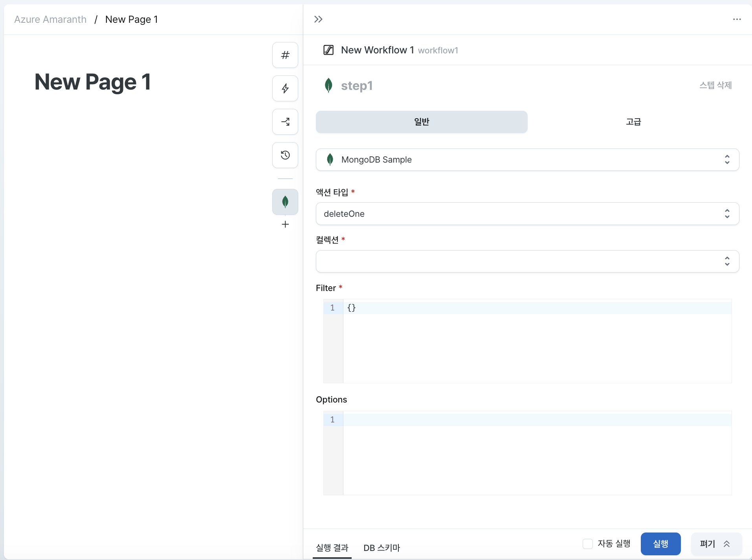Click the 액션 타입 label

[x=332, y=192]
